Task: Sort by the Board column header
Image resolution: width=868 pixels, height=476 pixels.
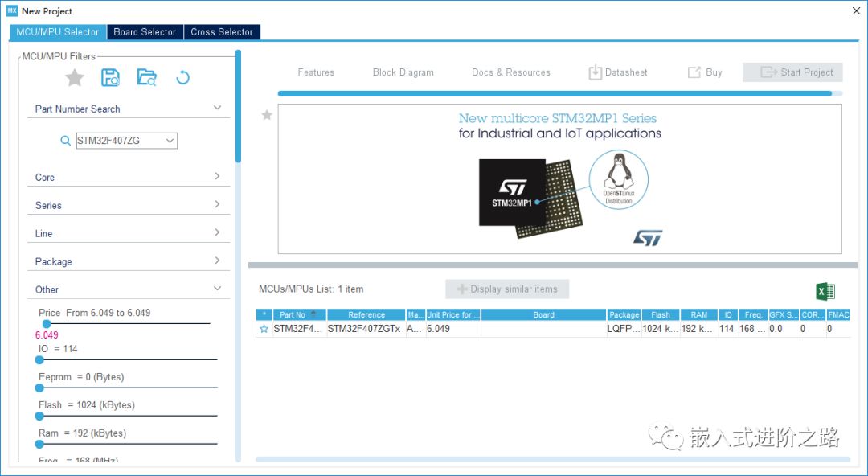Action: pyautogui.click(x=543, y=314)
